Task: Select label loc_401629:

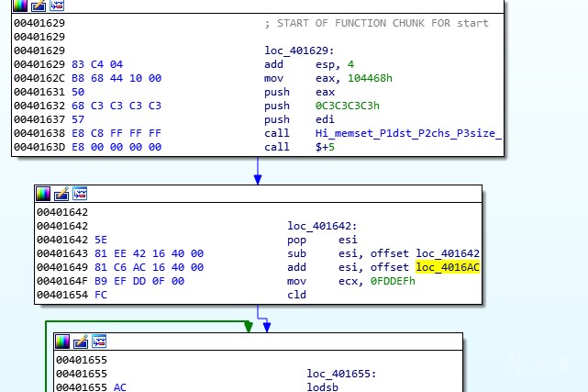Action: click(x=299, y=50)
